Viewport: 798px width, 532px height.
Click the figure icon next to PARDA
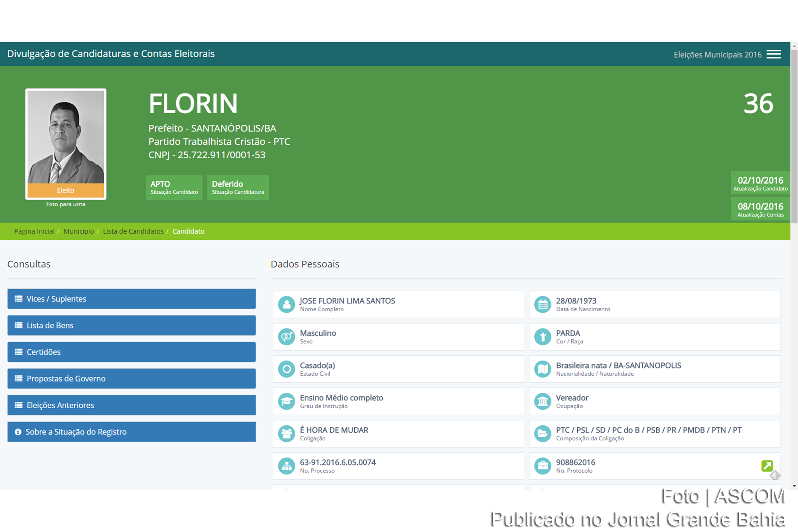[543, 336]
